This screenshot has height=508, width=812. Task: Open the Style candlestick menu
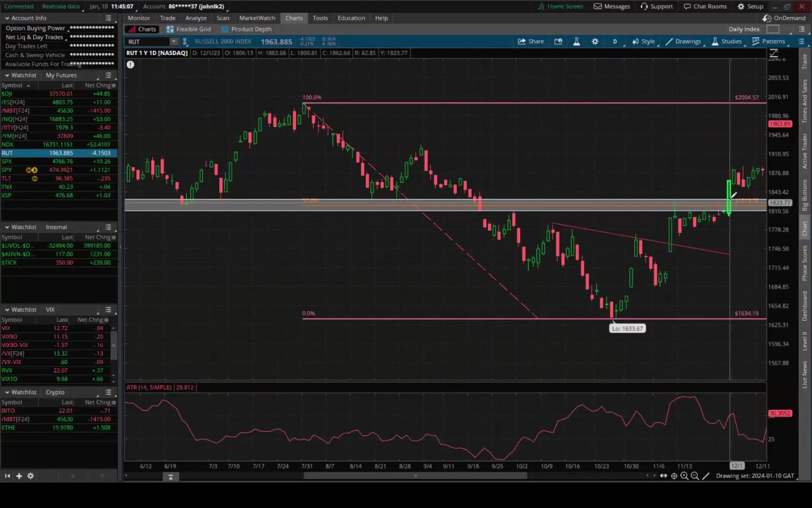pos(644,41)
